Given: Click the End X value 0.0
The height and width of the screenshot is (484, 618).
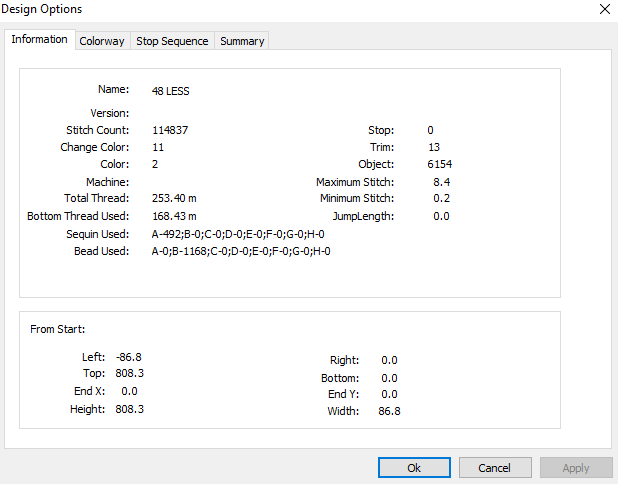Looking at the screenshot, I should coord(129,391).
